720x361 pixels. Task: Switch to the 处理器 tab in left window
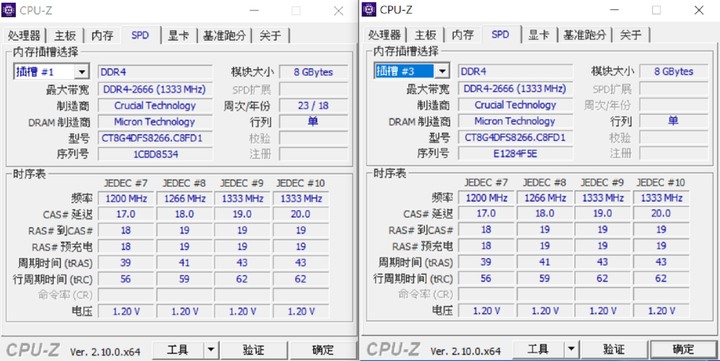24,35
